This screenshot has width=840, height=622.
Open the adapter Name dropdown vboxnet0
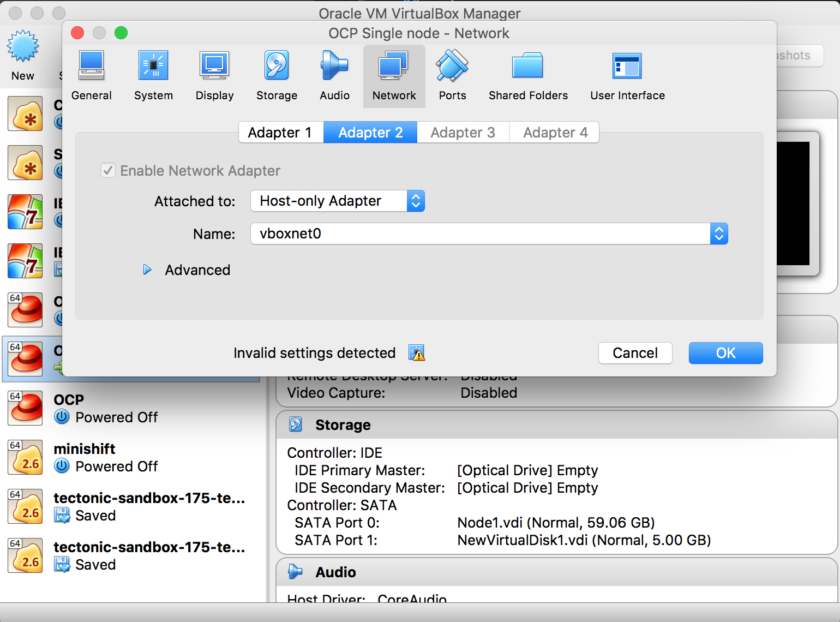point(489,234)
